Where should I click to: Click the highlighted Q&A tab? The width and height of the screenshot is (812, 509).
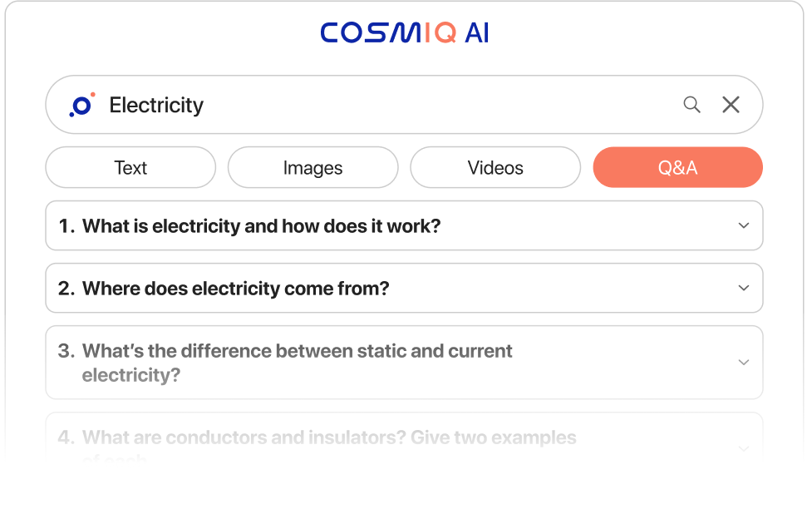click(x=677, y=168)
